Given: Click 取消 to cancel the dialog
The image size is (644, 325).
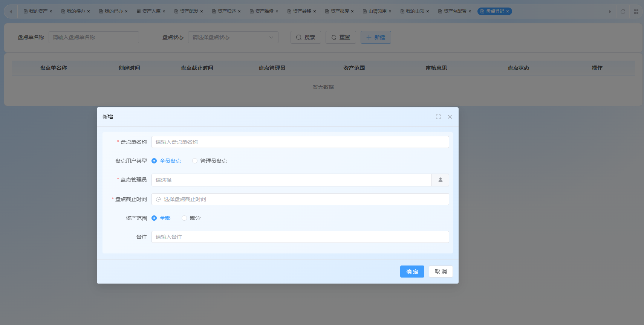Looking at the screenshot, I should tap(441, 272).
